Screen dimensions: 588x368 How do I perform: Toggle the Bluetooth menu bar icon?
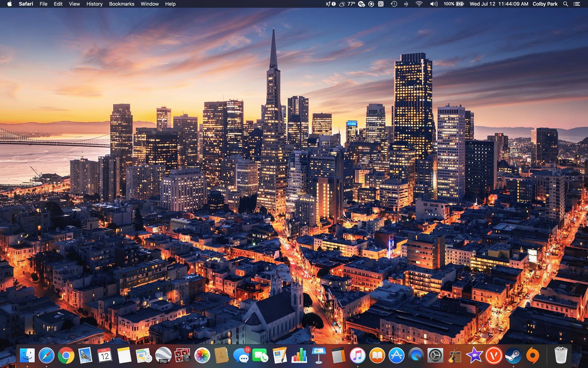coord(406,4)
